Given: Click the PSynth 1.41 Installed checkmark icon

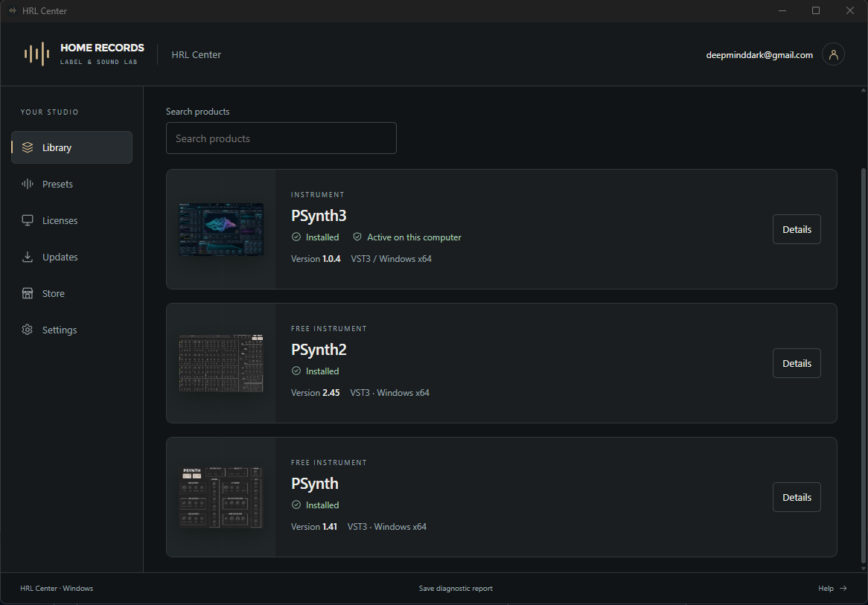Looking at the screenshot, I should point(296,505).
